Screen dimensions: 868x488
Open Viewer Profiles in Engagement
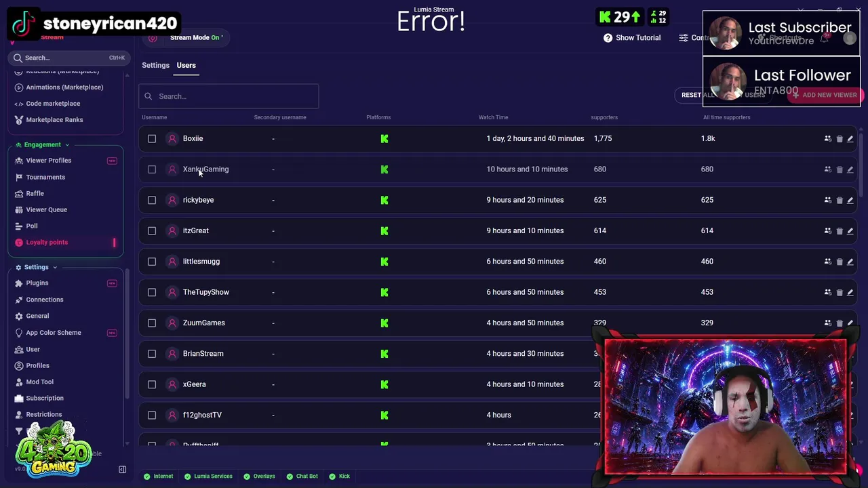coord(48,161)
